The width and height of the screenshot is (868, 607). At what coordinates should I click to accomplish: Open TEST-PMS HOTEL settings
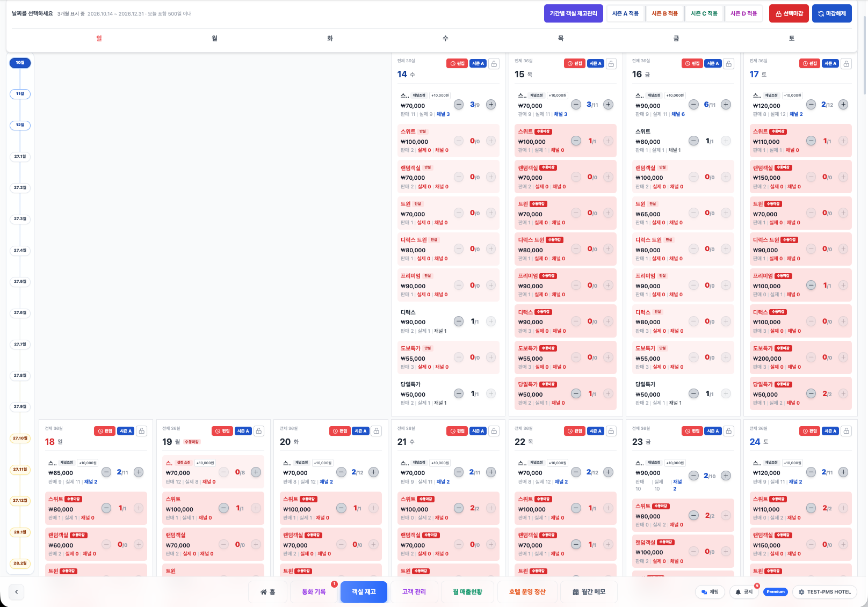(x=824, y=592)
